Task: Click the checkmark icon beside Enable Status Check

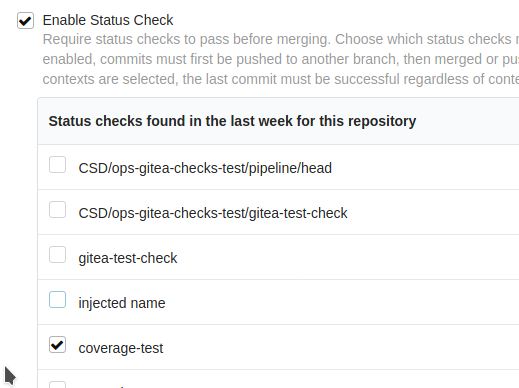Action: (25, 21)
